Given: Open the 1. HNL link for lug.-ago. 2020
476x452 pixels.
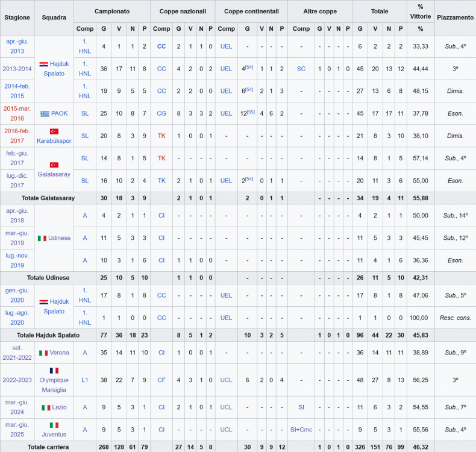Looking at the screenshot, I should coord(85,318).
